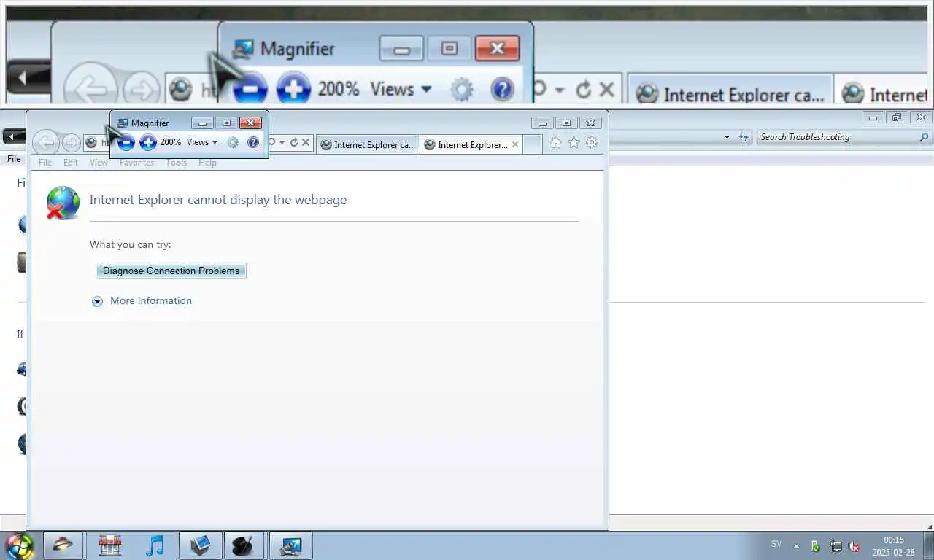The width and height of the screenshot is (934, 560).
Task: Show hidden system tray icons
Action: (796, 545)
